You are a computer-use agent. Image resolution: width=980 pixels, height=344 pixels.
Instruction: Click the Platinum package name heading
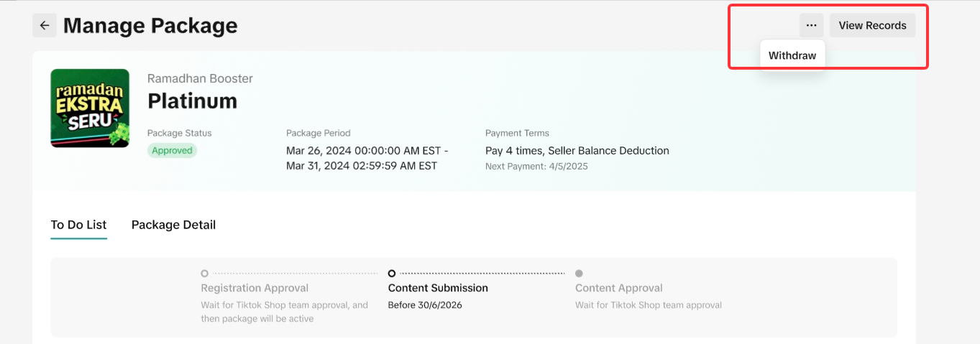(192, 101)
